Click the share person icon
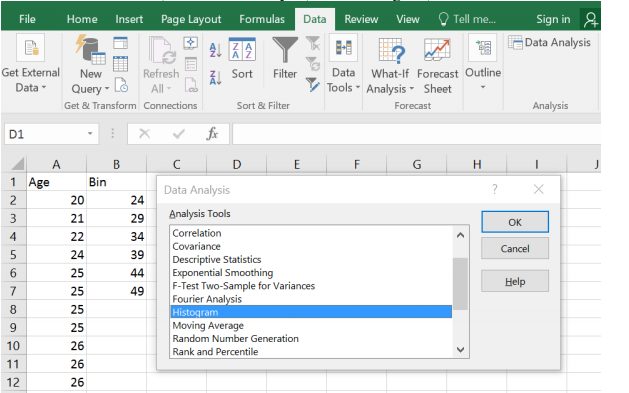This screenshot has width=629, height=393. tap(590, 19)
